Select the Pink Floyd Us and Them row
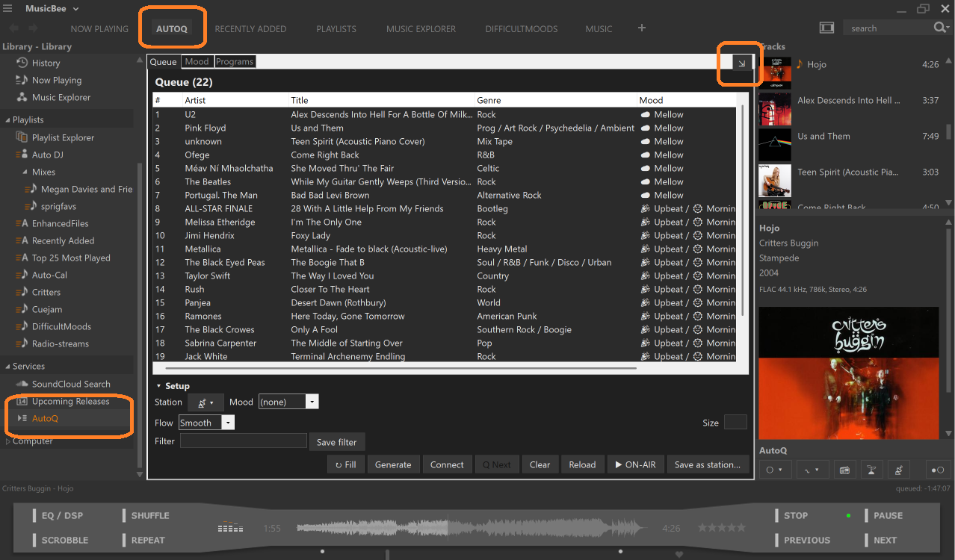Image resolution: width=955 pixels, height=560 pixels. coord(445,128)
